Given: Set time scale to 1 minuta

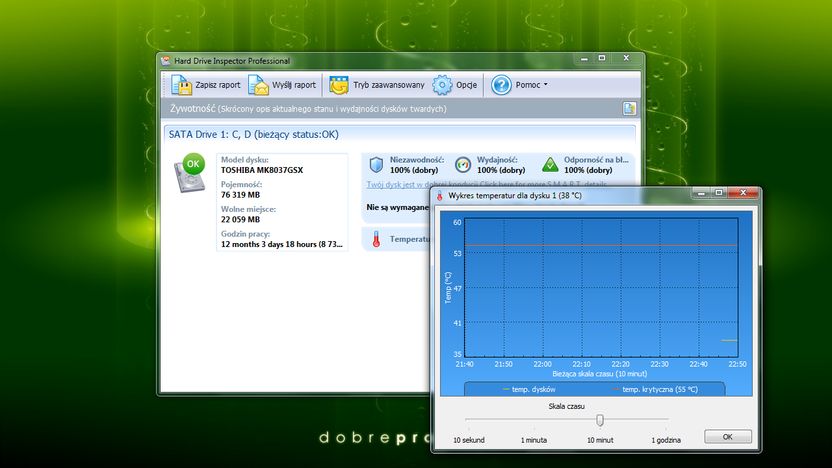Looking at the screenshot, I should click(534, 440).
